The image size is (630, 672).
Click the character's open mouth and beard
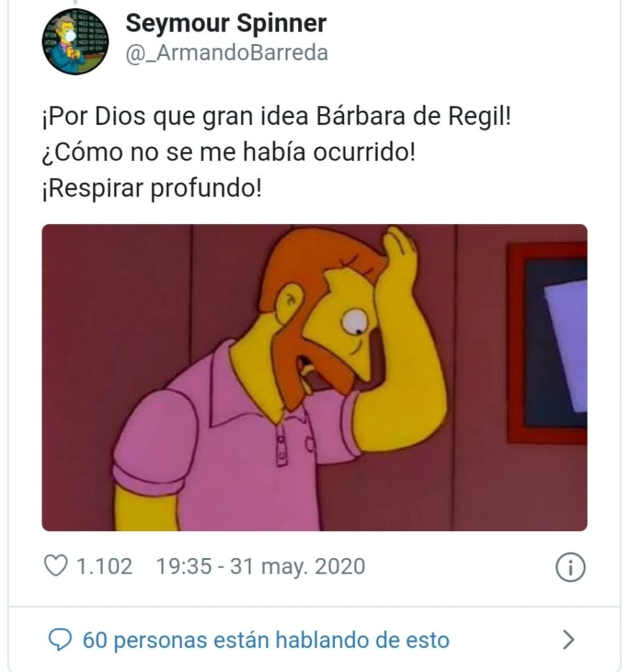pos(313,373)
